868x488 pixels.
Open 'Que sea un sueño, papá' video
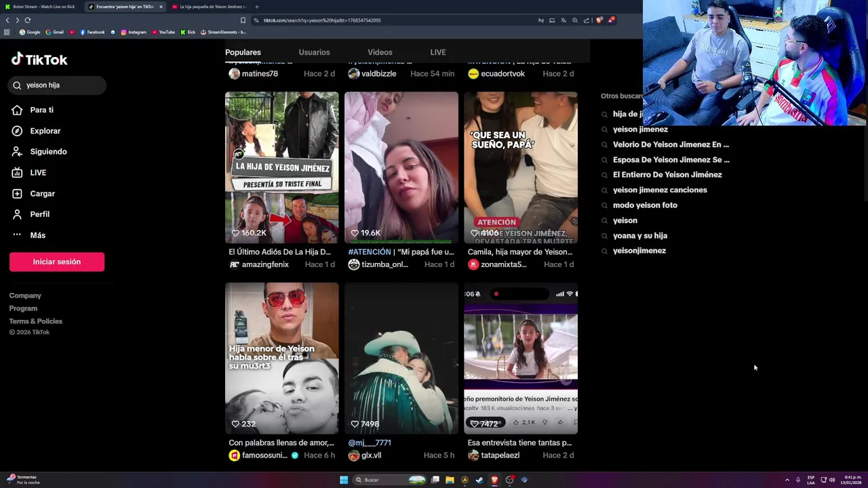521,167
